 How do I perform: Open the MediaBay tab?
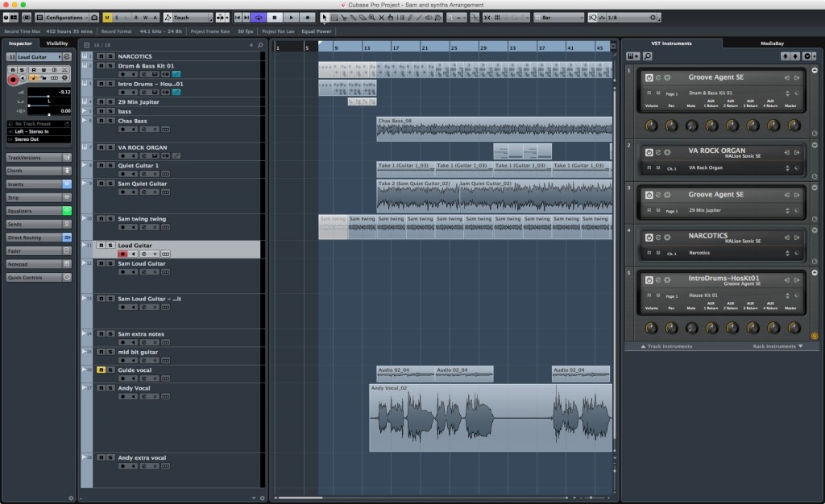(772, 43)
